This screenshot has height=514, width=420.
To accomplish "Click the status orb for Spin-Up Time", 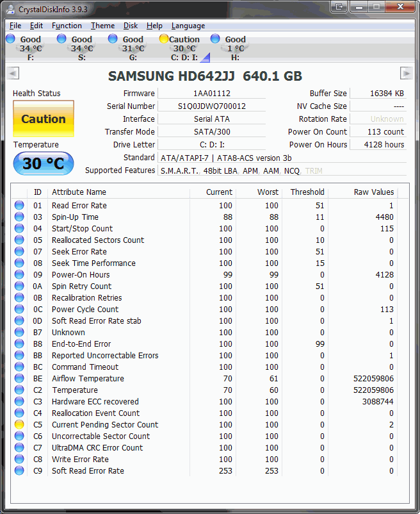I will [19, 217].
